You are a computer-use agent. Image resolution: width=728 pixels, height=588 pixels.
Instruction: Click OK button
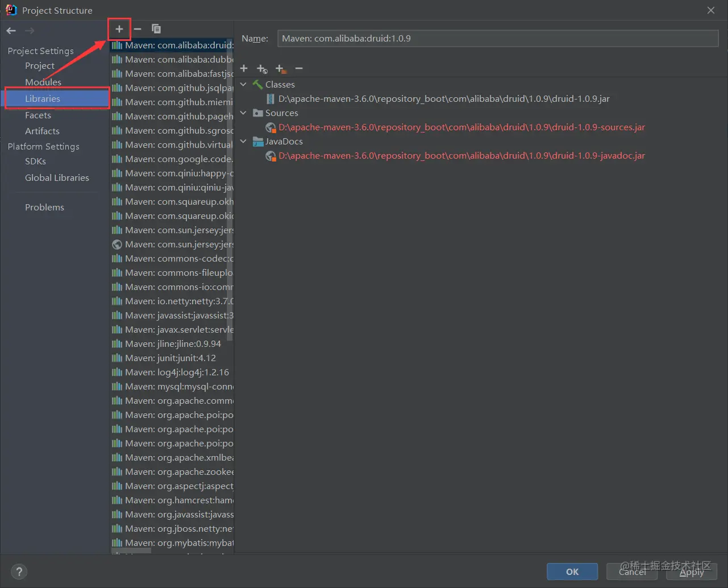click(572, 572)
